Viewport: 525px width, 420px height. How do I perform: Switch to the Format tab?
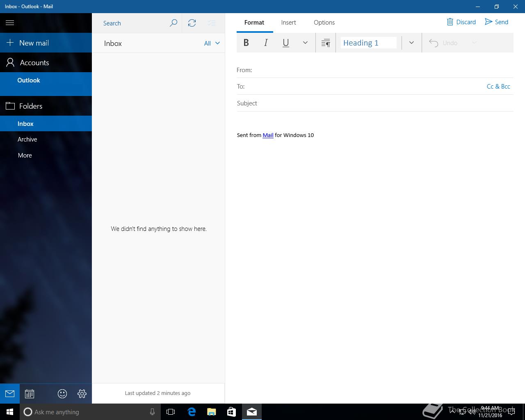(x=254, y=23)
